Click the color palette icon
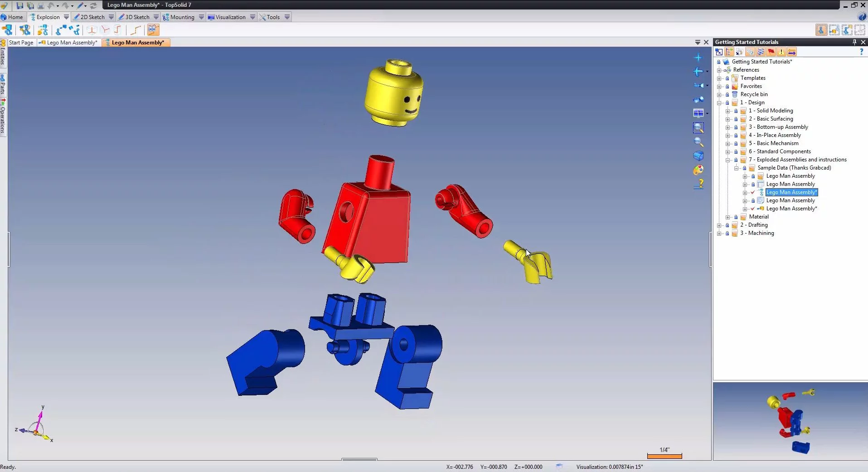The height and width of the screenshot is (472, 868). tap(698, 170)
